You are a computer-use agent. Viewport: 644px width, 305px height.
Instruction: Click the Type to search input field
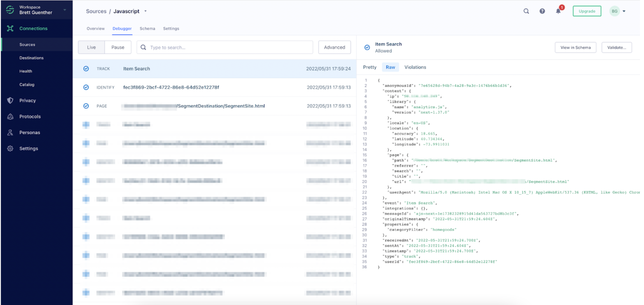(225, 48)
